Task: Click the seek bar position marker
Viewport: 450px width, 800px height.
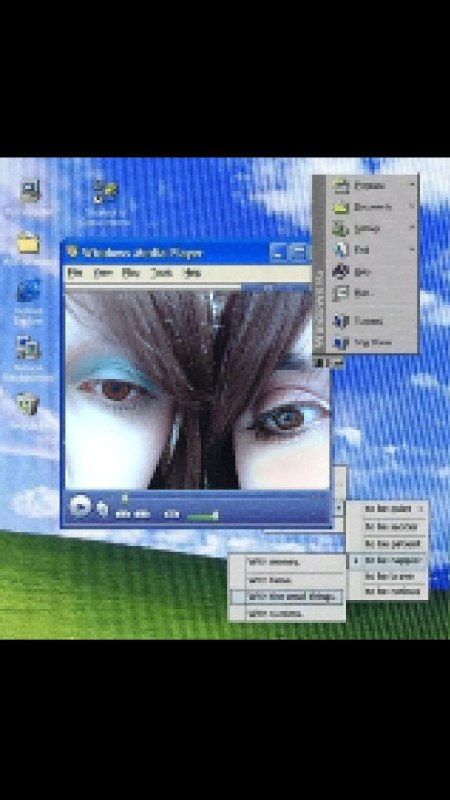Action: [x=124, y=497]
